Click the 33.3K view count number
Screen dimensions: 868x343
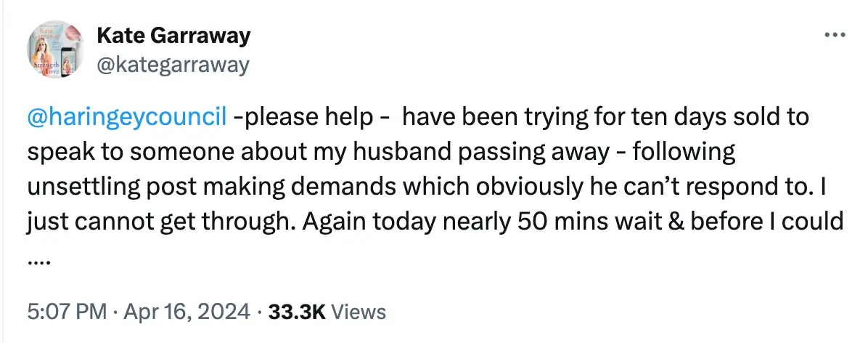coord(296,312)
